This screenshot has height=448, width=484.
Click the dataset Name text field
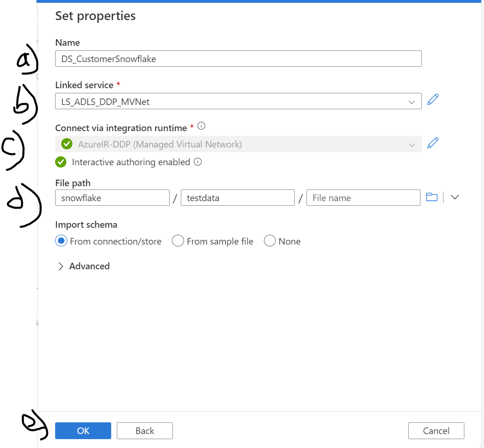pyautogui.click(x=238, y=59)
